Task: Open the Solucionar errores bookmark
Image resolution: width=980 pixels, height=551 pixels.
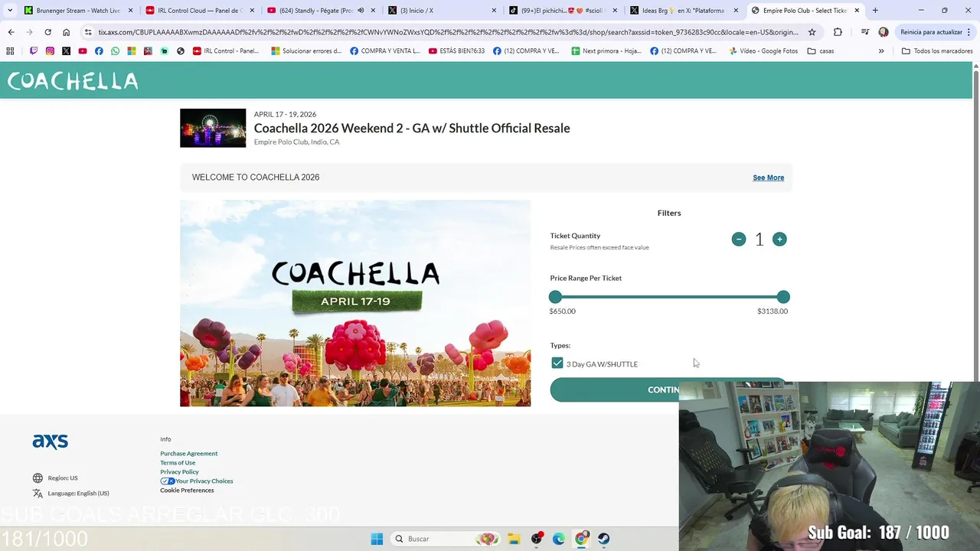Action: click(x=306, y=51)
